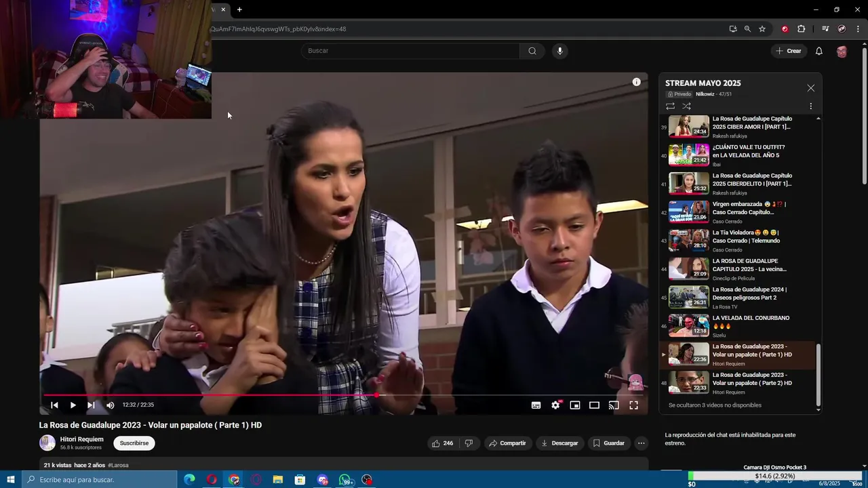The width and height of the screenshot is (868, 488).
Task: Bookmark this page with star icon
Action: (x=762, y=29)
